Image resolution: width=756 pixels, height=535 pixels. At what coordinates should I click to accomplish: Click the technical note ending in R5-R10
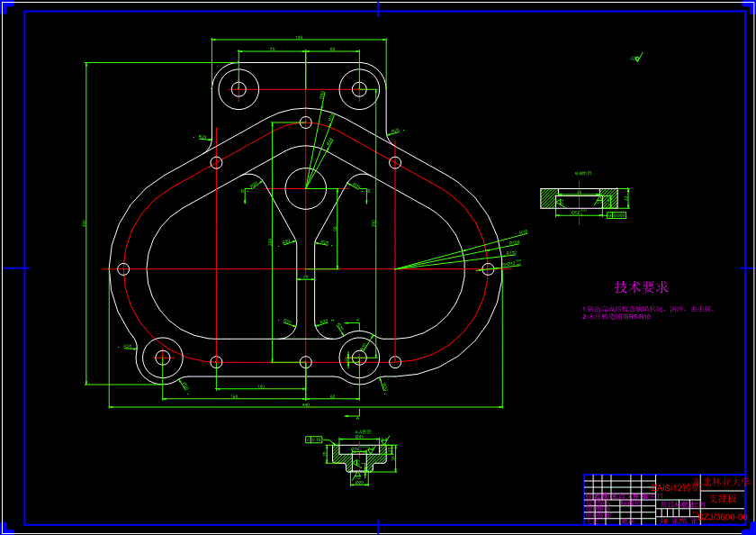pos(616,317)
